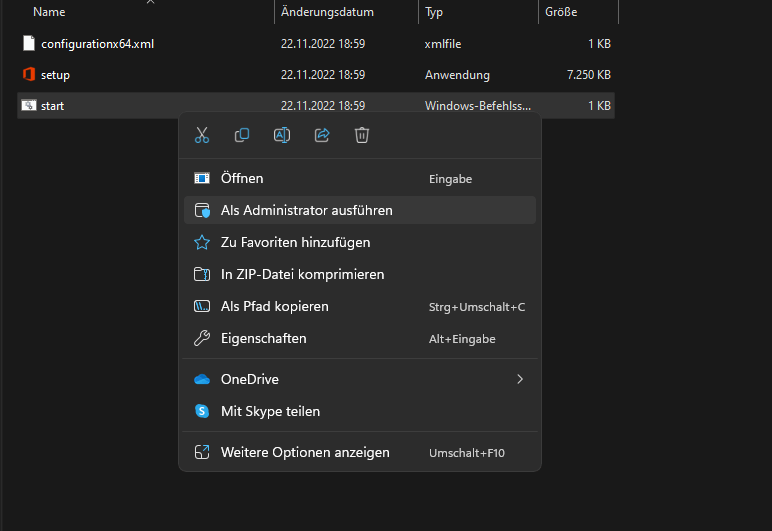Click the Delete trash bin icon

362,135
